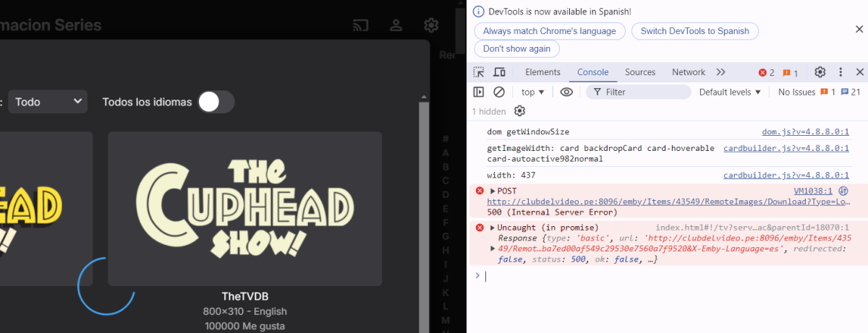
Task: Show more DevTools tabs chevron
Action: tap(720, 72)
